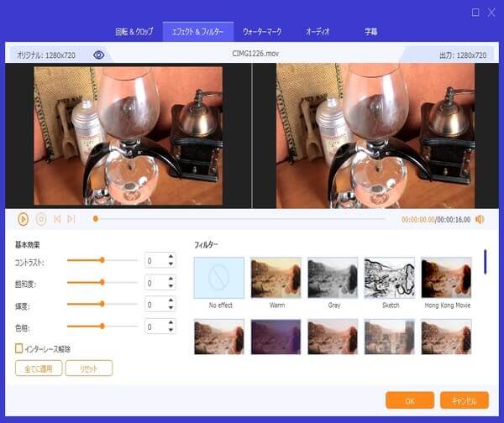The width and height of the screenshot is (504, 423).
Task: Choose the Hong Kong Movie filter
Action: (x=446, y=278)
